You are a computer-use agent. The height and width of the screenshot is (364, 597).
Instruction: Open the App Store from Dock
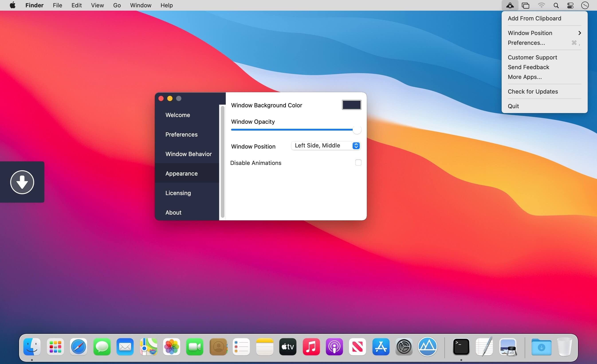(381, 347)
